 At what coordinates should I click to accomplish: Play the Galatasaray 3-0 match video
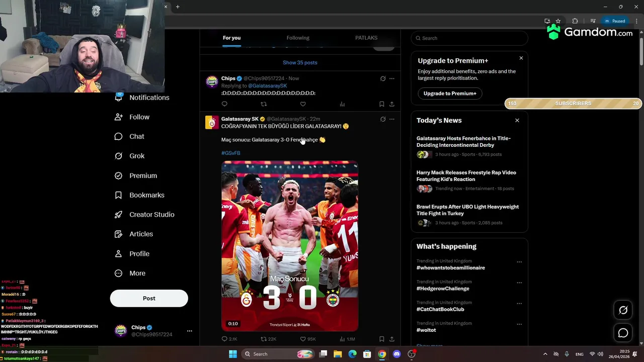tap(290, 246)
